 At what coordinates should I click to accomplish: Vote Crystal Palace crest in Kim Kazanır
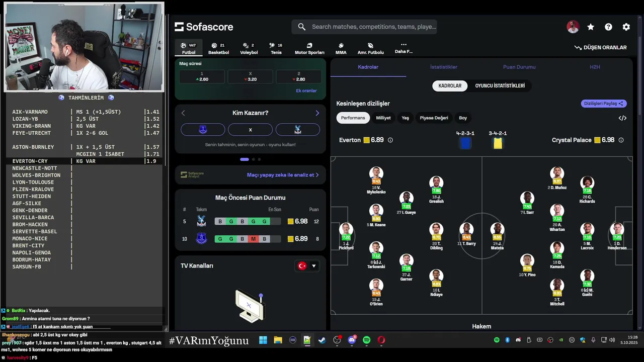coord(297,130)
